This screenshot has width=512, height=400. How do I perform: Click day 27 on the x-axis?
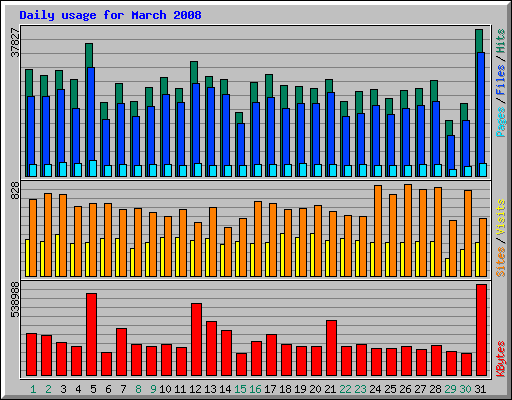[x=420, y=389]
